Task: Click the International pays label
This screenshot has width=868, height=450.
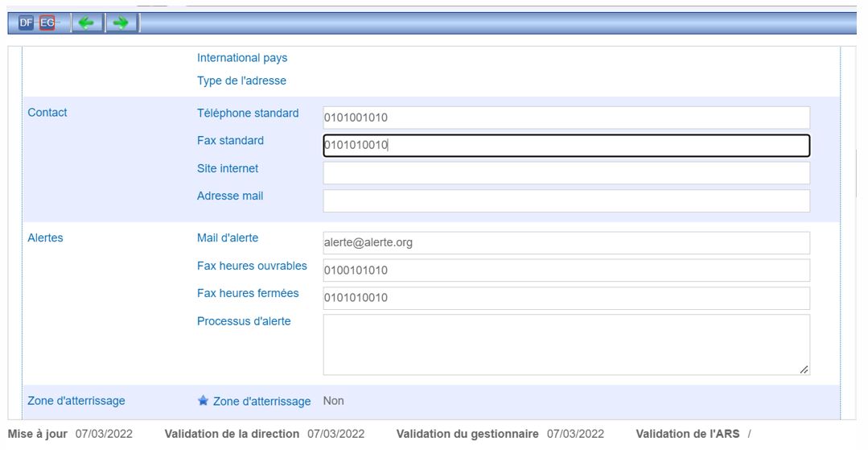Action: (x=242, y=58)
